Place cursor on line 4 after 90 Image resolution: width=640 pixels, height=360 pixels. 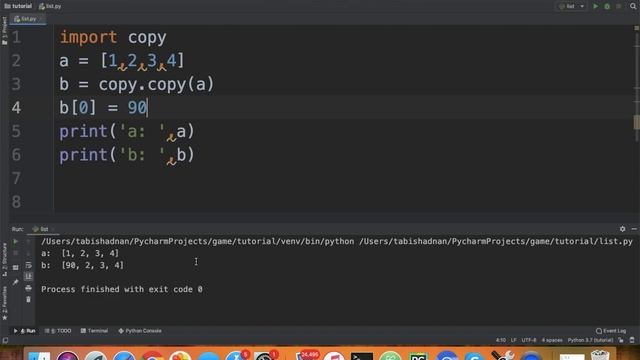[147, 108]
